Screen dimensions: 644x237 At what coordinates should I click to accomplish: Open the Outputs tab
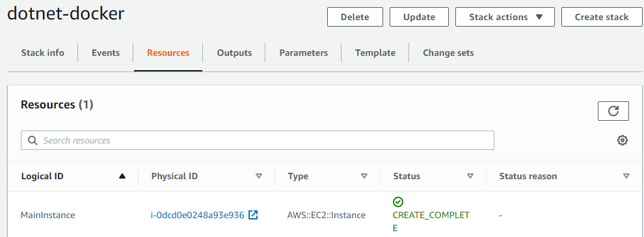(x=235, y=53)
